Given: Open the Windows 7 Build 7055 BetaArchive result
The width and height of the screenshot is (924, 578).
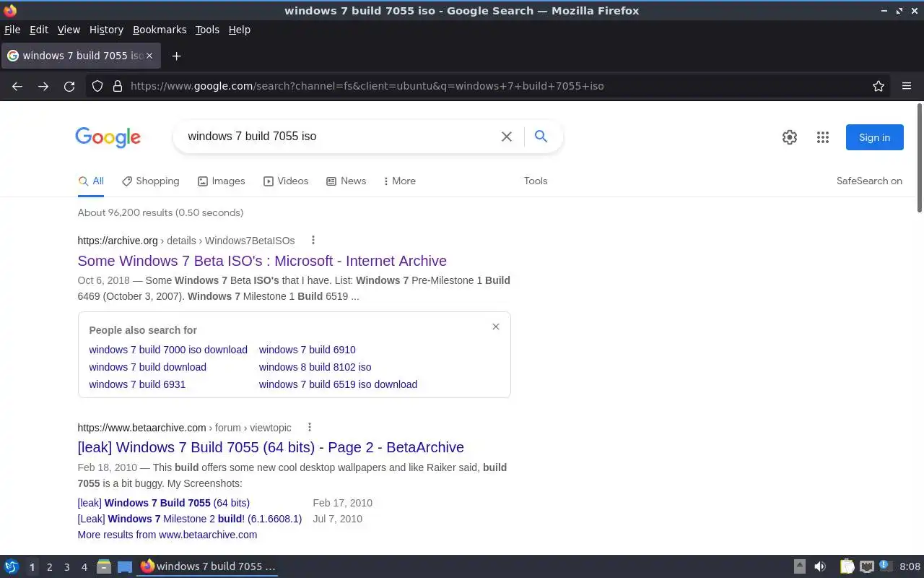Looking at the screenshot, I should click(x=271, y=447).
